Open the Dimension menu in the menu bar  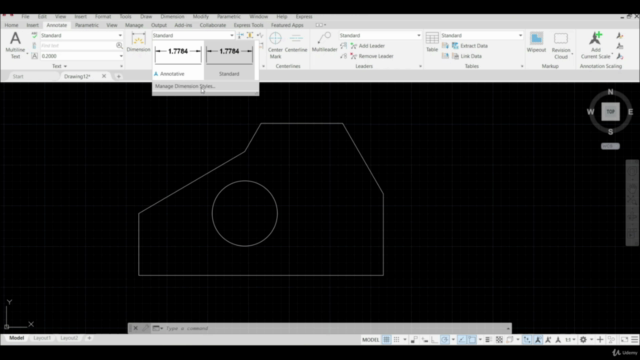(172, 17)
